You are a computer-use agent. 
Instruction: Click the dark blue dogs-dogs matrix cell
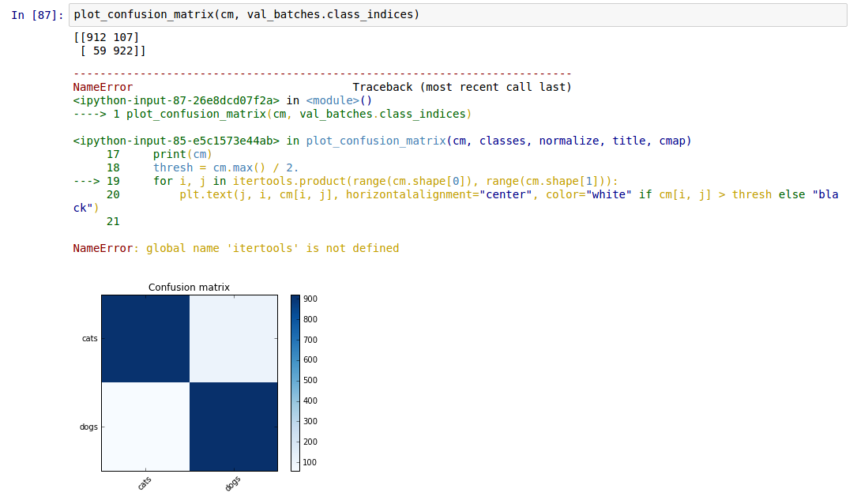(x=233, y=427)
